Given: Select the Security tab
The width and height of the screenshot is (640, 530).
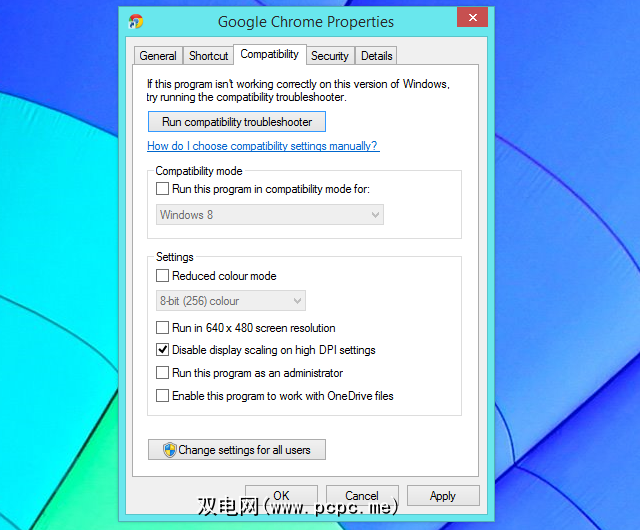Looking at the screenshot, I should pyautogui.click(x=330, y=56).
